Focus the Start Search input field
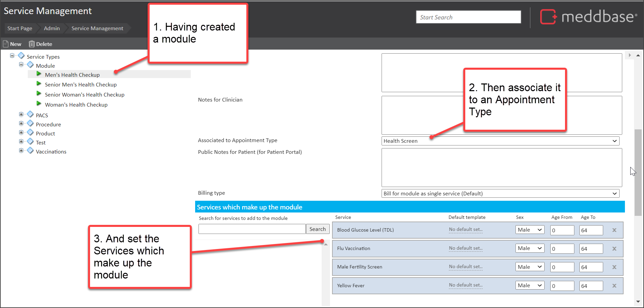 tap(468, 17)
